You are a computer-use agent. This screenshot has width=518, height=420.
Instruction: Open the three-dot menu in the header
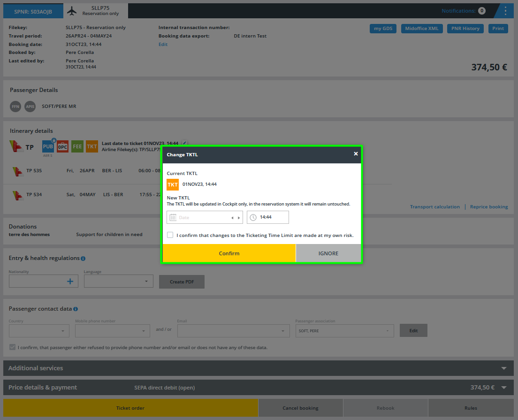[x=505, y=11]
